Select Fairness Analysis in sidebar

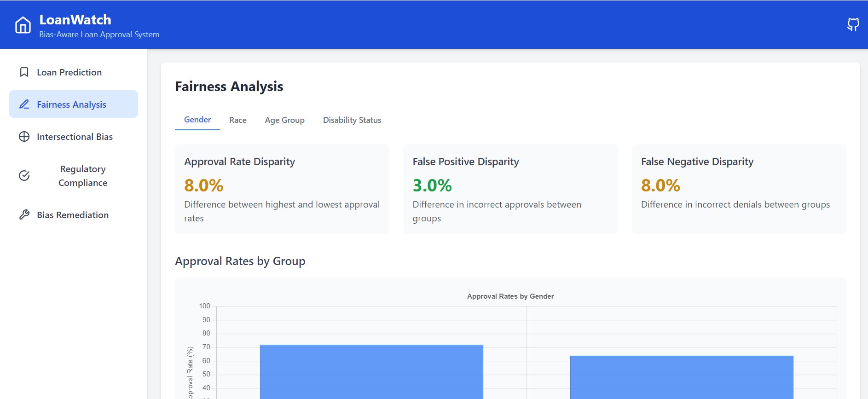[x=74, y=104]
